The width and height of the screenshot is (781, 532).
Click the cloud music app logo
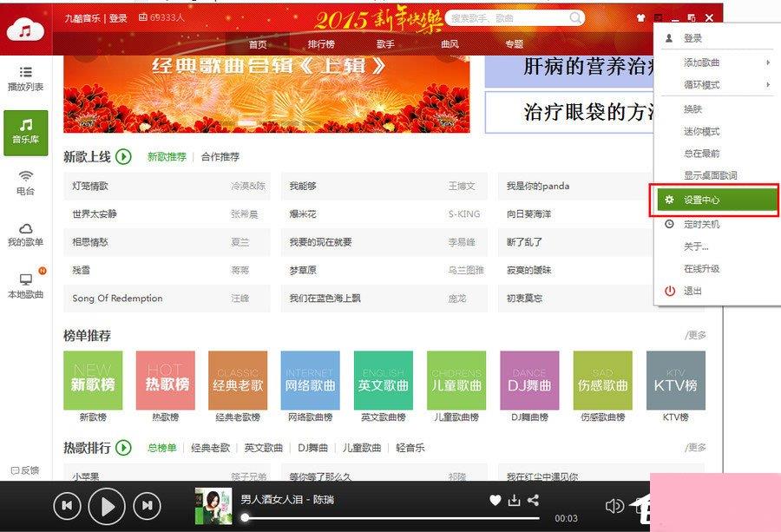[25, 30]
